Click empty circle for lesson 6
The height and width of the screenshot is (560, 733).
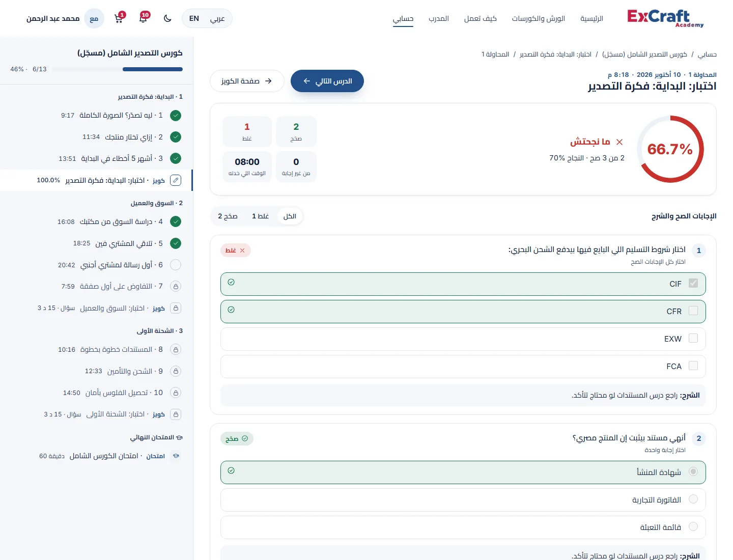click(176, 265)
